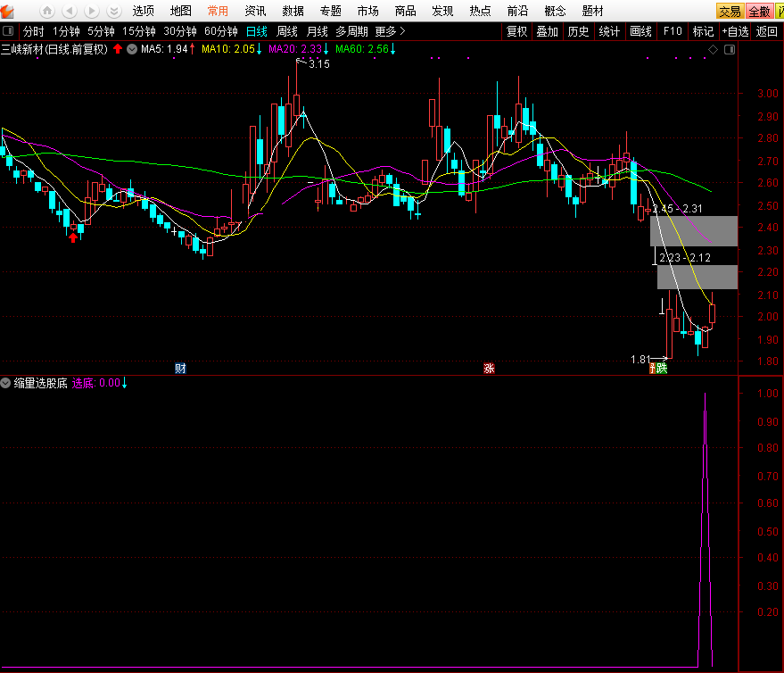Expand the double-chevron down menu
The width and height of the screenshot is (784, 673).
pyautogui.click(x=113, y=11)
